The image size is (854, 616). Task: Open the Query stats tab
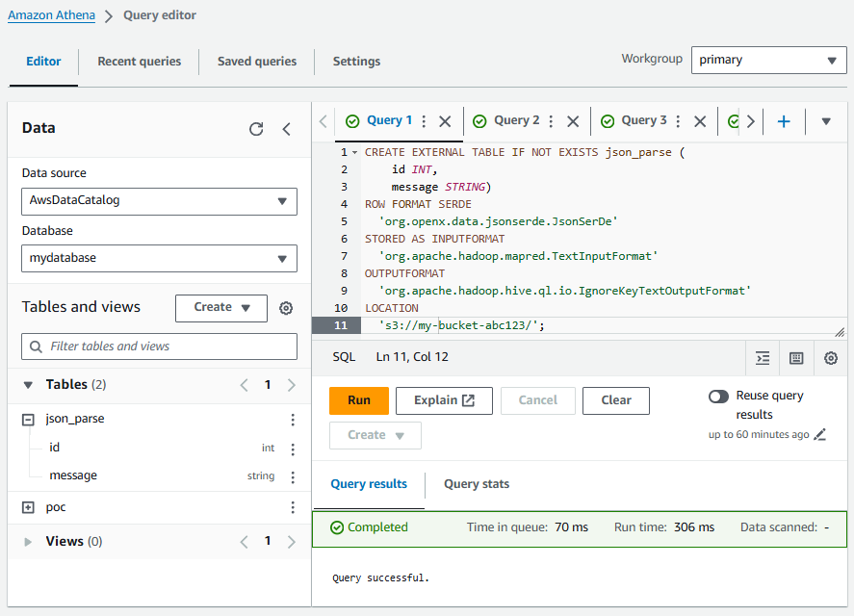[477, 484]
